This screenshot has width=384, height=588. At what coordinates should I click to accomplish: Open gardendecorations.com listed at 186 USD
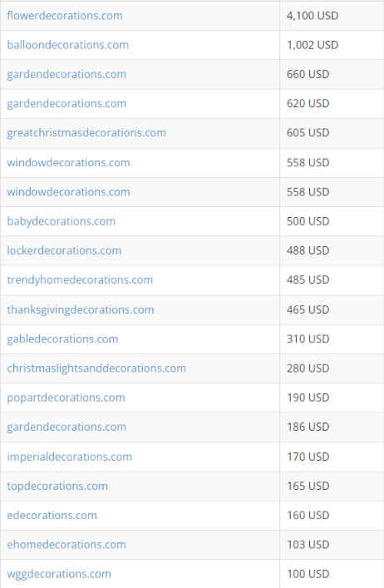coord(66,427)
